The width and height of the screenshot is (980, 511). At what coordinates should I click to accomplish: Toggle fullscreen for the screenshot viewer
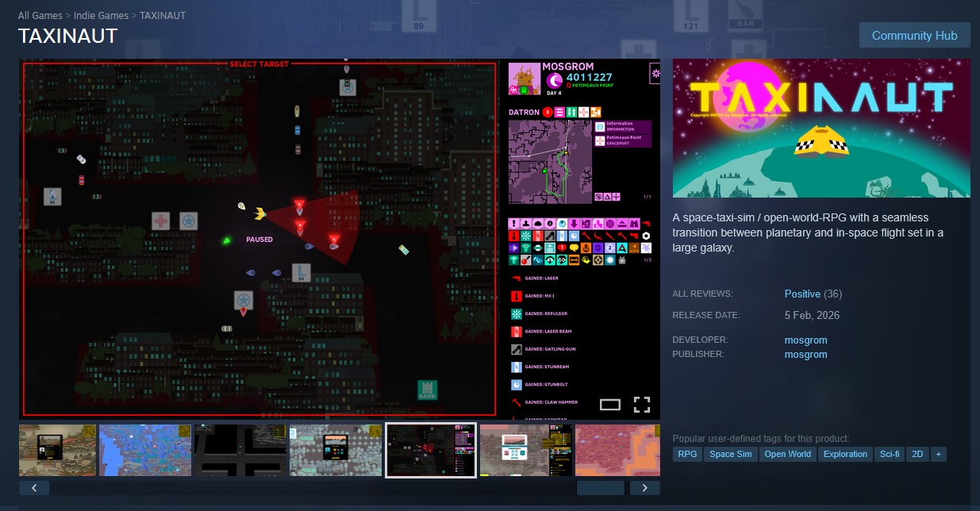click(642, 405)
